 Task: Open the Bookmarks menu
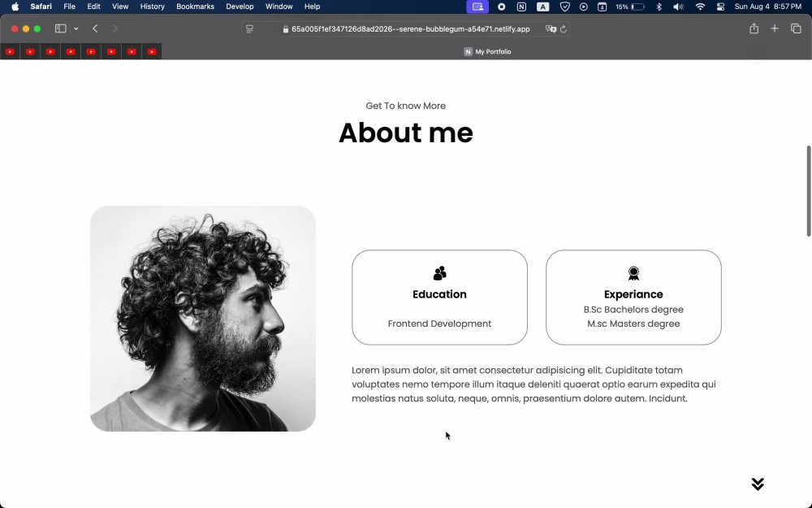tap(195, 7)
